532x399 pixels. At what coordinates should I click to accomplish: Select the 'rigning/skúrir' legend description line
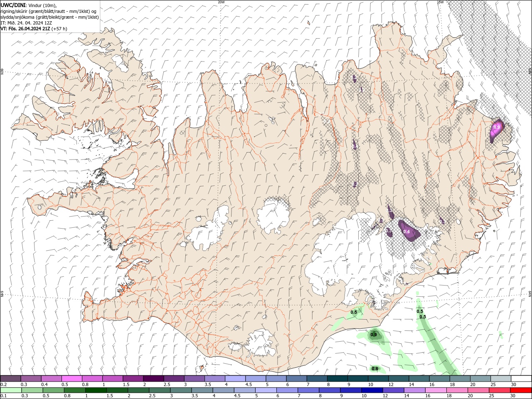coord(48,11)
